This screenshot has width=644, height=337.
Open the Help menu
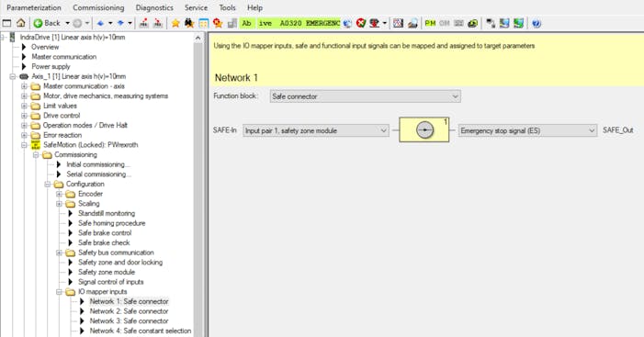click(254, 7)
